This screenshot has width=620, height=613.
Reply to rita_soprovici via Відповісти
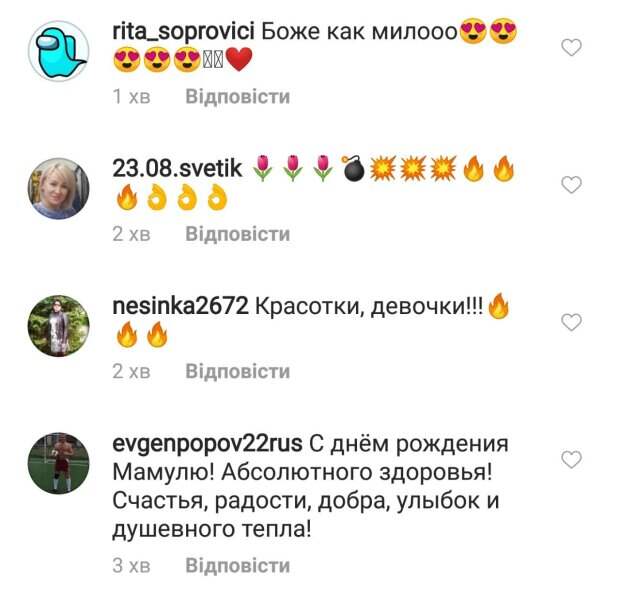tap(238, 96)
